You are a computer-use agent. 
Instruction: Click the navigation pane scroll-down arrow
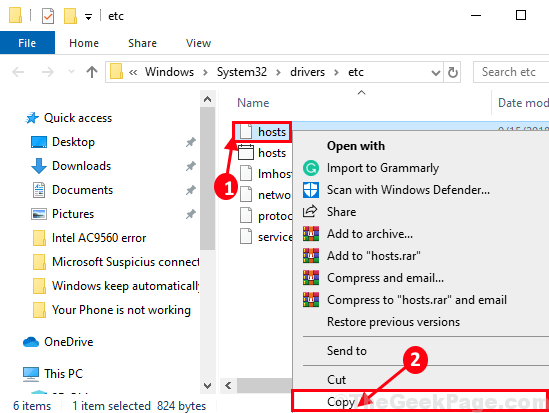(x=208, y=386)
